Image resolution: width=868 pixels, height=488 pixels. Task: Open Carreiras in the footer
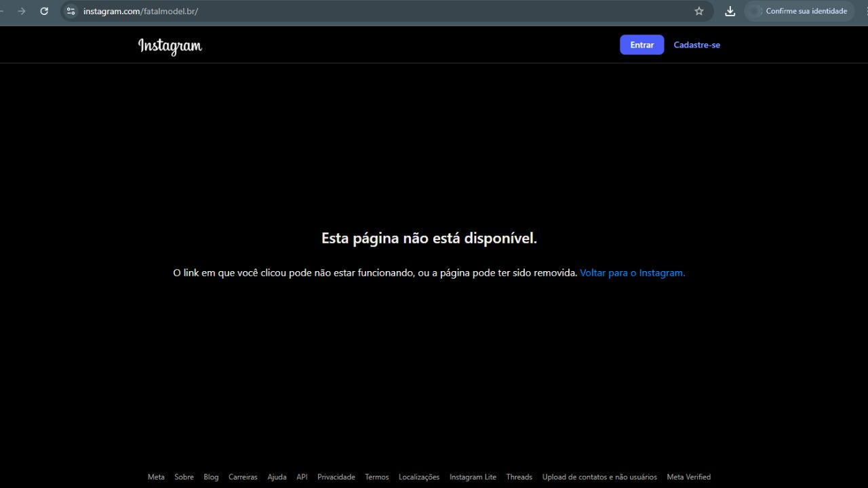coord(243,477)
